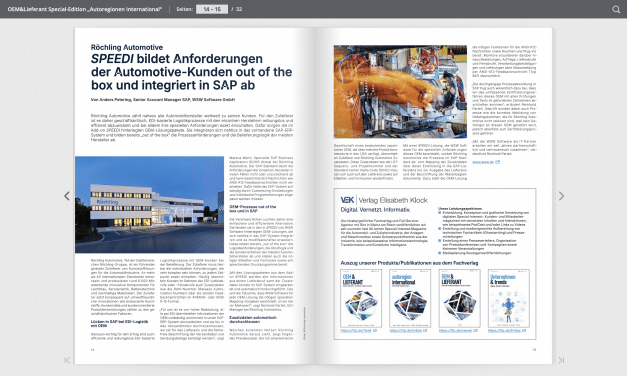Click subheading 'OEM-Prozesse out of the box'
The width and height of the screenshot is (627, 376).
(x=253, y=208)
